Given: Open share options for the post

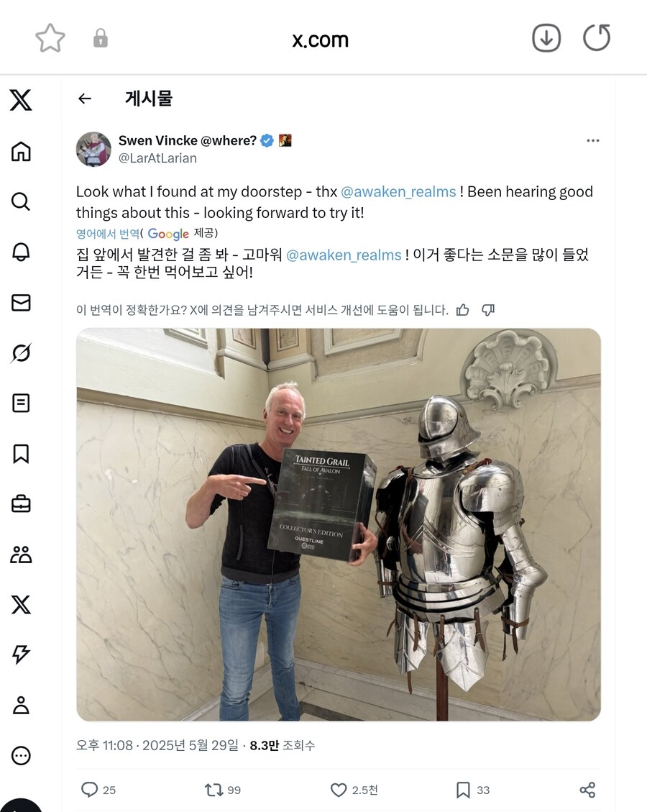Looking at the screenshot, I should 587,790.
